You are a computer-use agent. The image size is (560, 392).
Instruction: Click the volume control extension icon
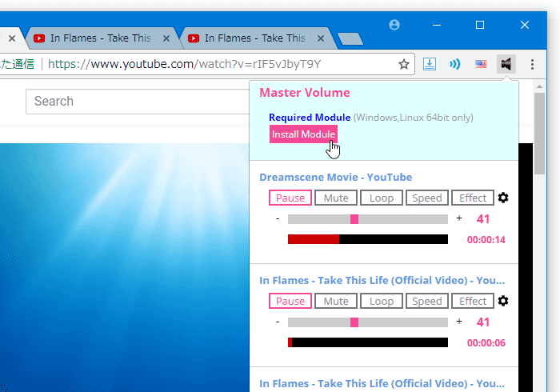506,64
